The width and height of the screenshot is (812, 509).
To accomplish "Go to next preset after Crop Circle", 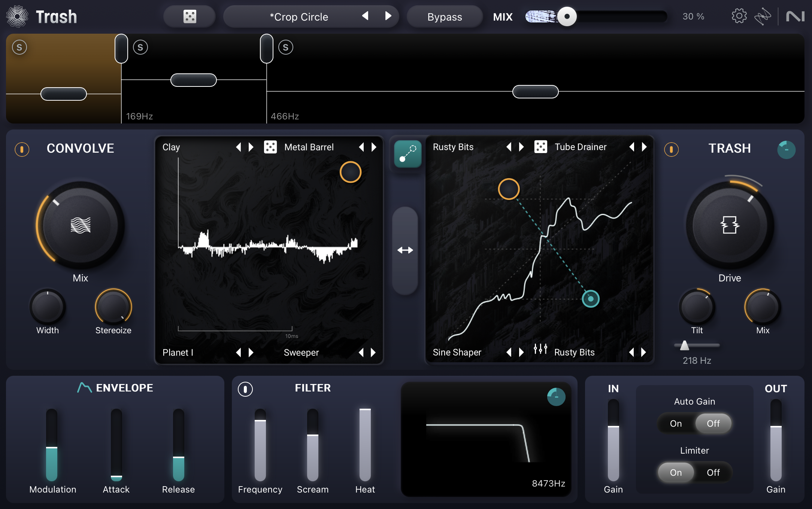I will 388,16.
